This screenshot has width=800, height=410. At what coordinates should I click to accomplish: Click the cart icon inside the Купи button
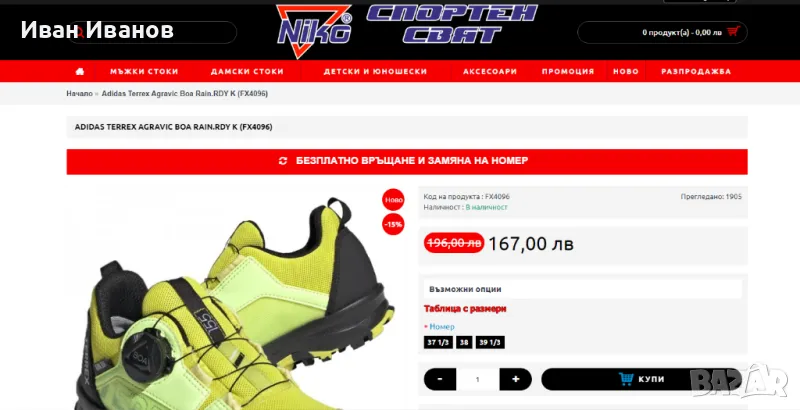(x=626, y=379)
